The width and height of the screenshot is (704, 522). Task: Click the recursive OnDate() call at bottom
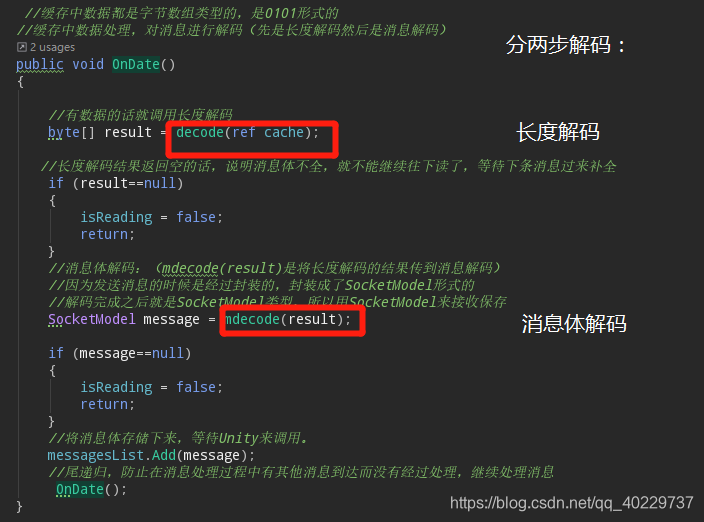click(91, 489)
